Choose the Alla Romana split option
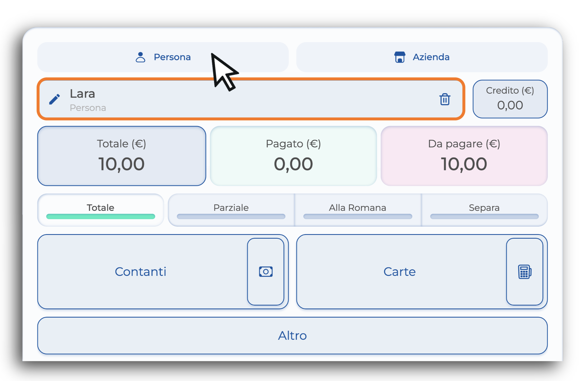Image resolution: width=588 pixels, height=381 pixels. (358, 210)
